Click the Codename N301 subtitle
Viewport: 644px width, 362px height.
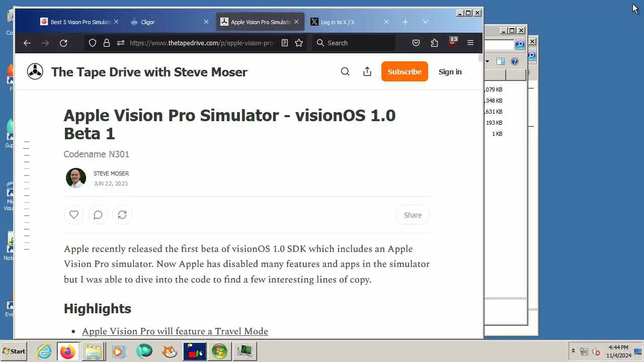[97, 154]
